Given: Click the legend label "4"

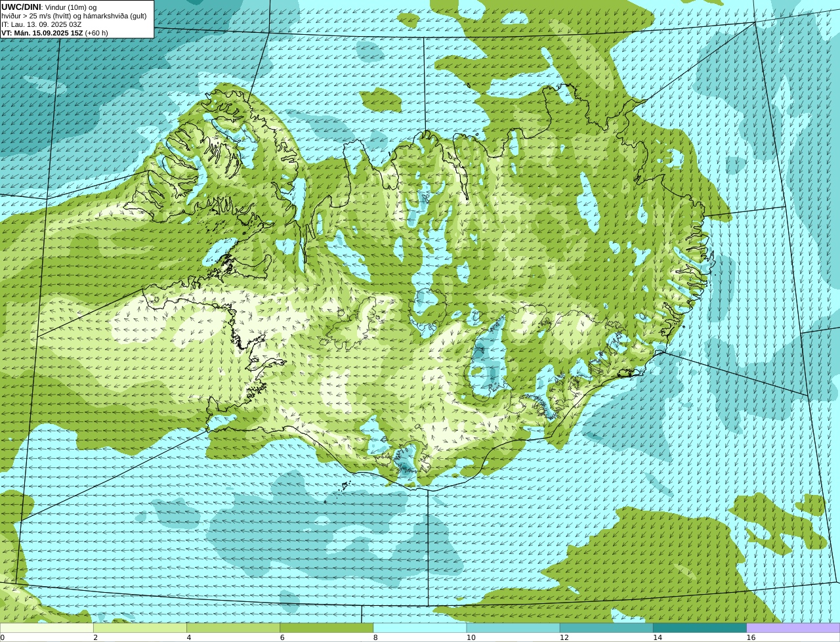Looking at the screenshot, I should pyautogui.click(x=188, y=637).
